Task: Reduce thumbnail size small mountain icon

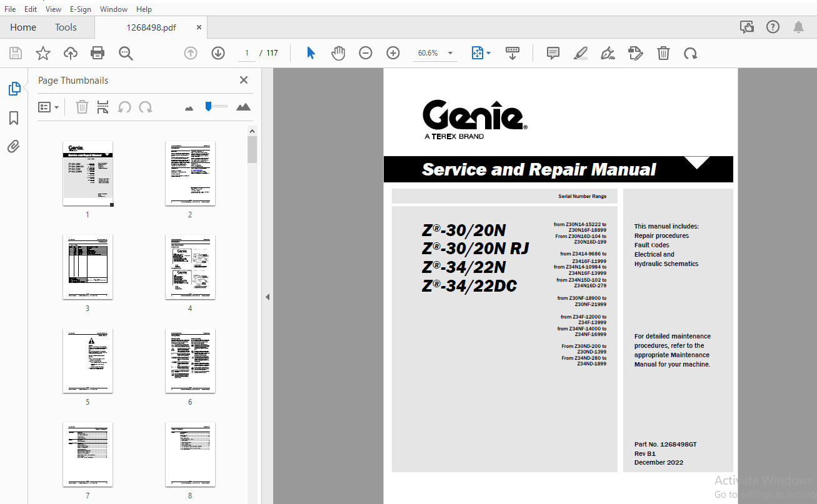Action: (189, 108)
